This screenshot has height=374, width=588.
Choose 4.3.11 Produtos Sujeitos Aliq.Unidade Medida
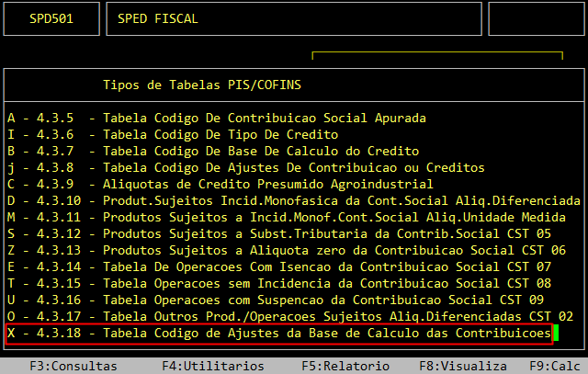click(x=292, y=217)
